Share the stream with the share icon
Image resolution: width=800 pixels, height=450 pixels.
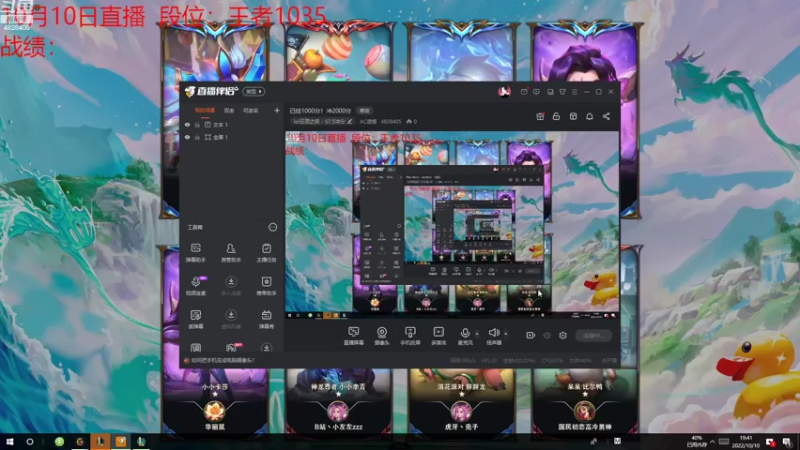tap(606, 116)
